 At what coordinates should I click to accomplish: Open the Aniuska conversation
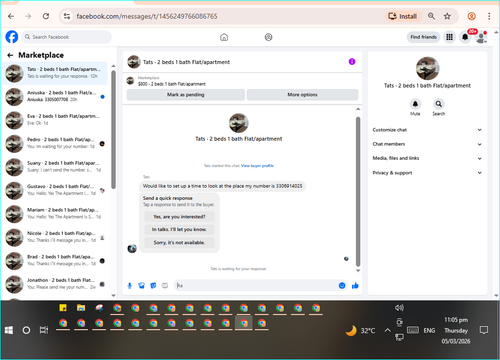[55, 96]
